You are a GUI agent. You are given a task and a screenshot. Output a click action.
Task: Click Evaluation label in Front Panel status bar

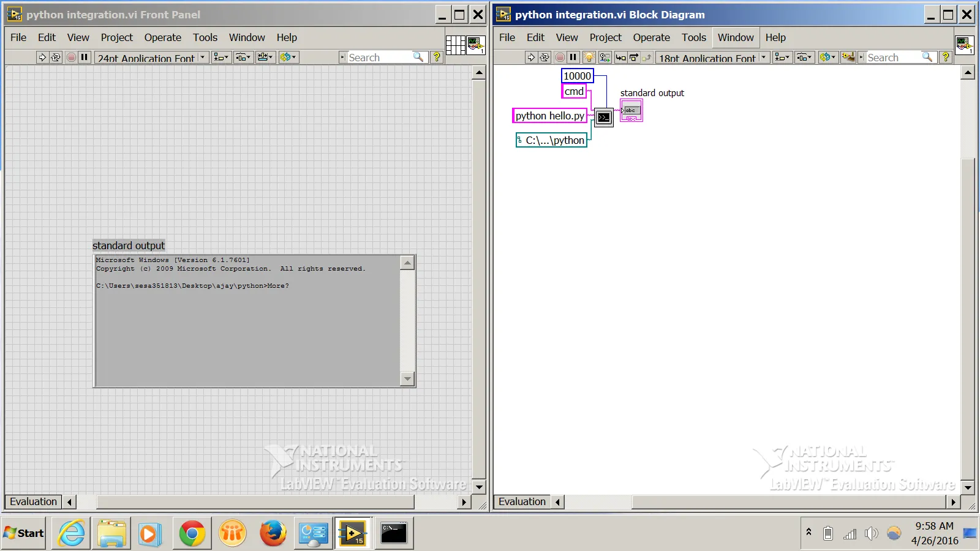34,501
